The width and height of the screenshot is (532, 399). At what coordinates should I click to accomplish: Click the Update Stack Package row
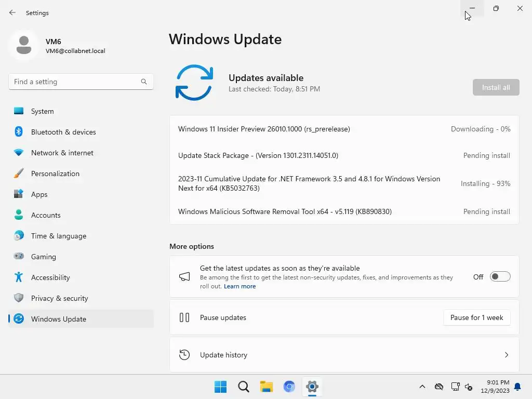(344, 155)
